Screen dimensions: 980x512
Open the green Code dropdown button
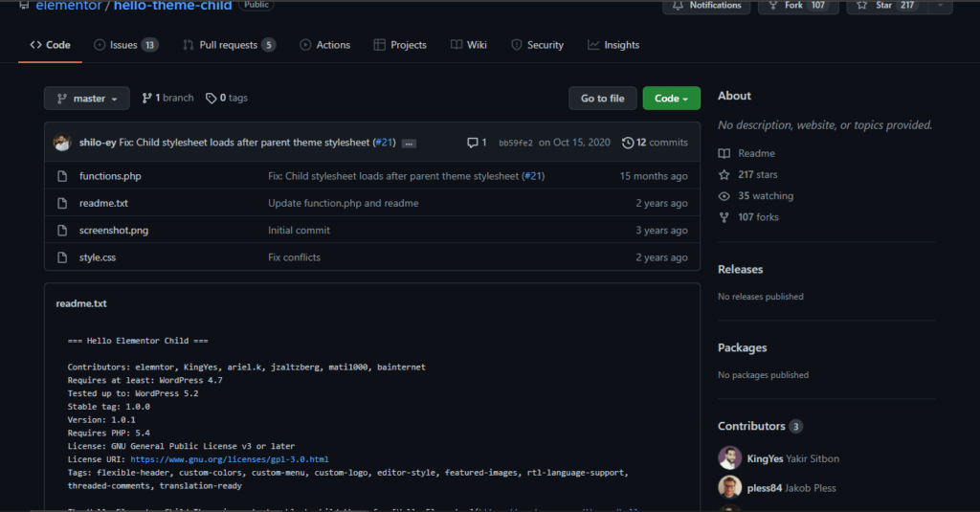pos(671,99)
